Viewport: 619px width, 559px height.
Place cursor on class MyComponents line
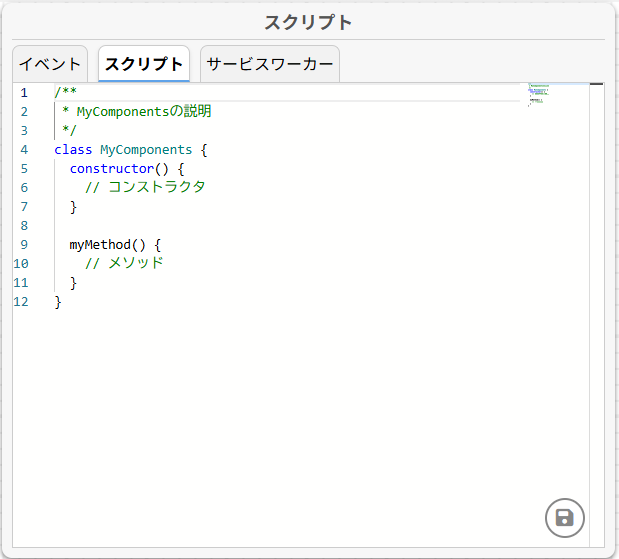[x=131, y=150]
